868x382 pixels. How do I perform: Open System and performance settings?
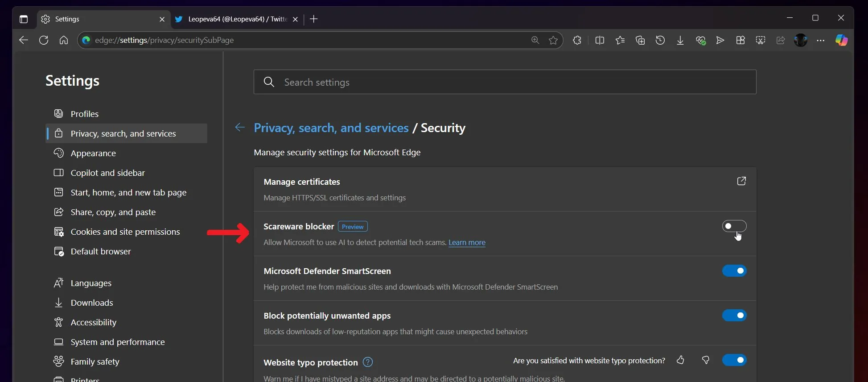coord(126,342)
